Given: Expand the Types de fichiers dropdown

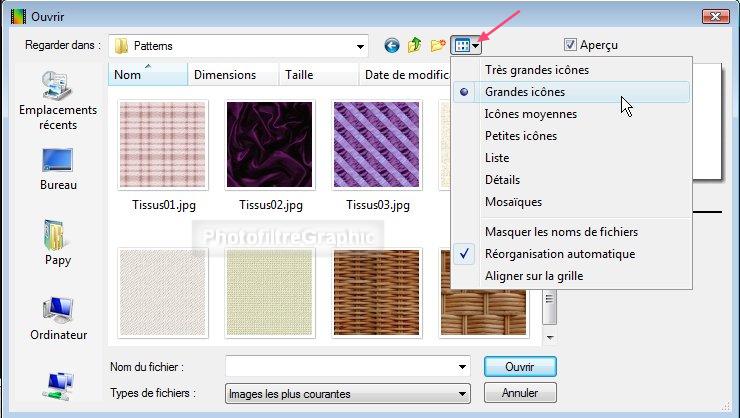Looking at the screenshot, I should pyautogui.click(x=462, y=394).
